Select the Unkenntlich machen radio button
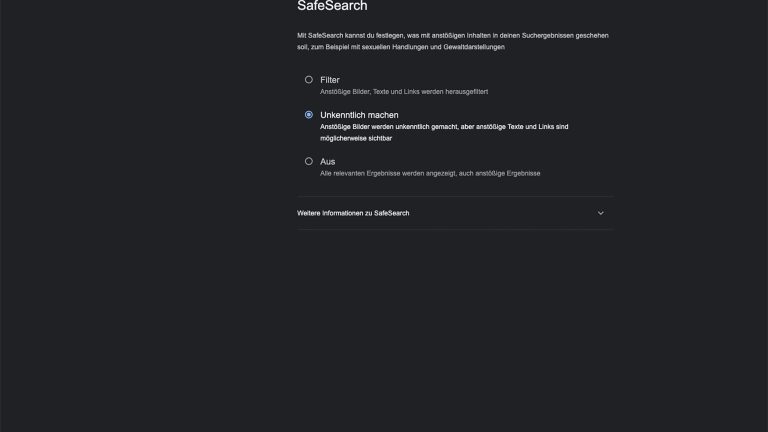The image size is (768, 432). [309, 115]
